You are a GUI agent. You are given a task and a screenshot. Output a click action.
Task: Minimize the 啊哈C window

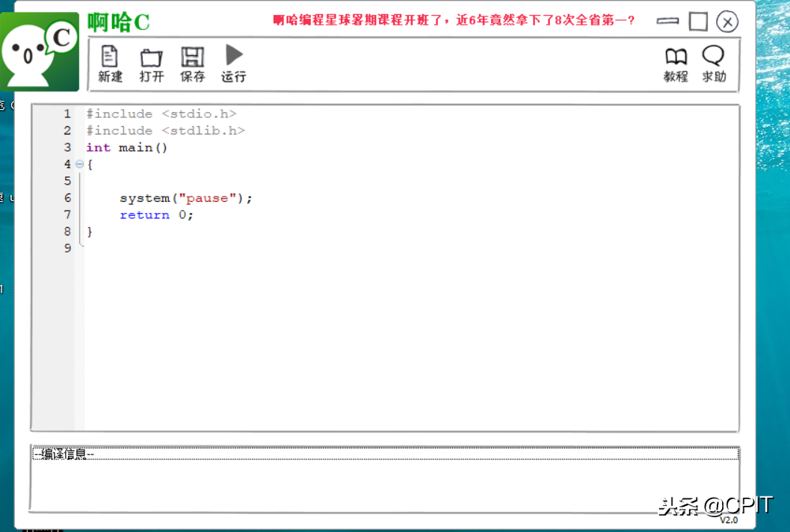[667, 21]
